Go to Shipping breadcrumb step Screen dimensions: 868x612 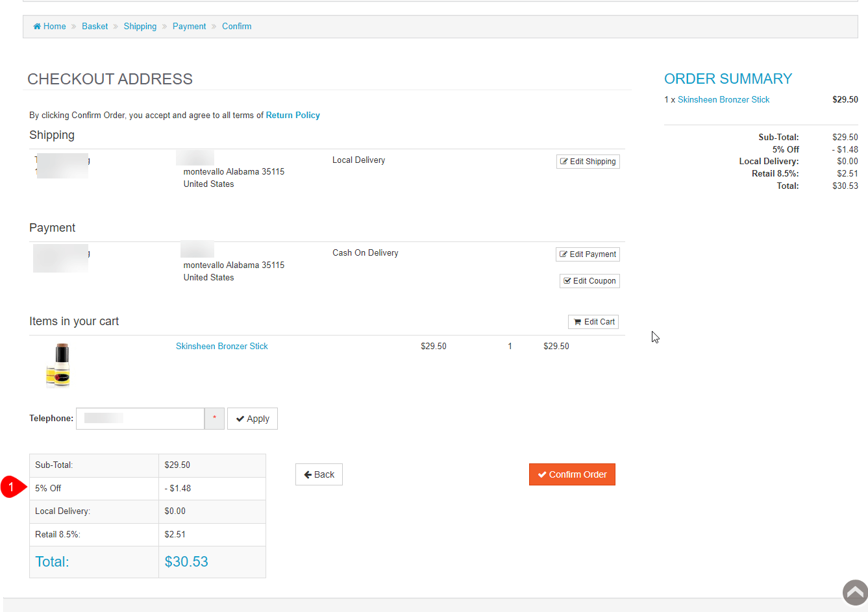click(140, 27)
